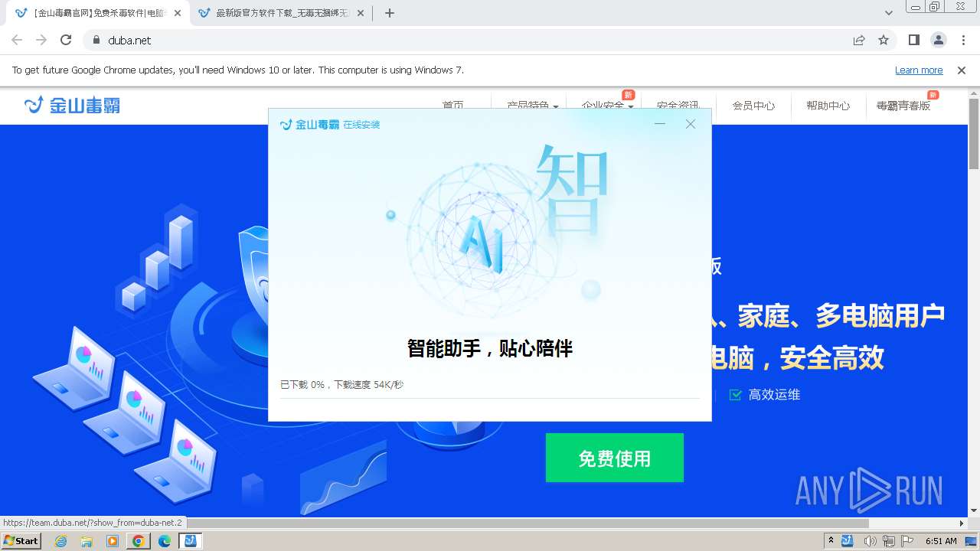Open the 毒霸青春版 navigation item
This screenshot has height=551, width=980.
coord(903,106)
